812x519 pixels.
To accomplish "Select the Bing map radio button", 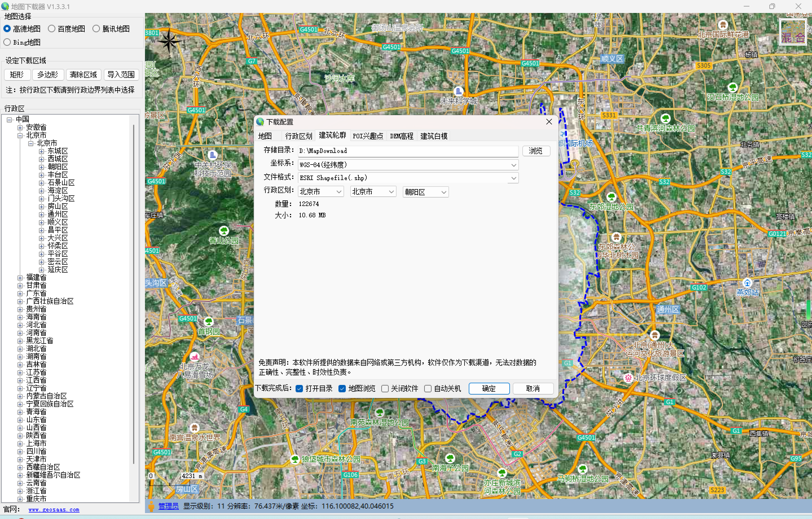I will (x=7, y=43).
